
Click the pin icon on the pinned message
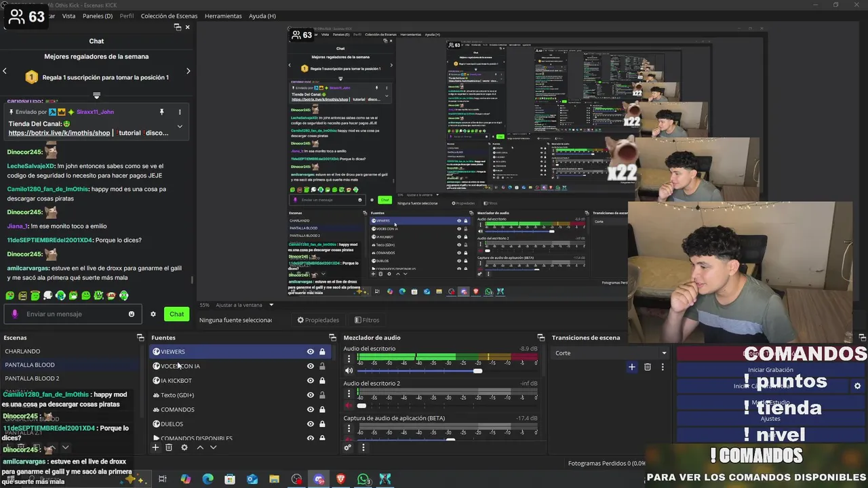click(x=161, y=112)
